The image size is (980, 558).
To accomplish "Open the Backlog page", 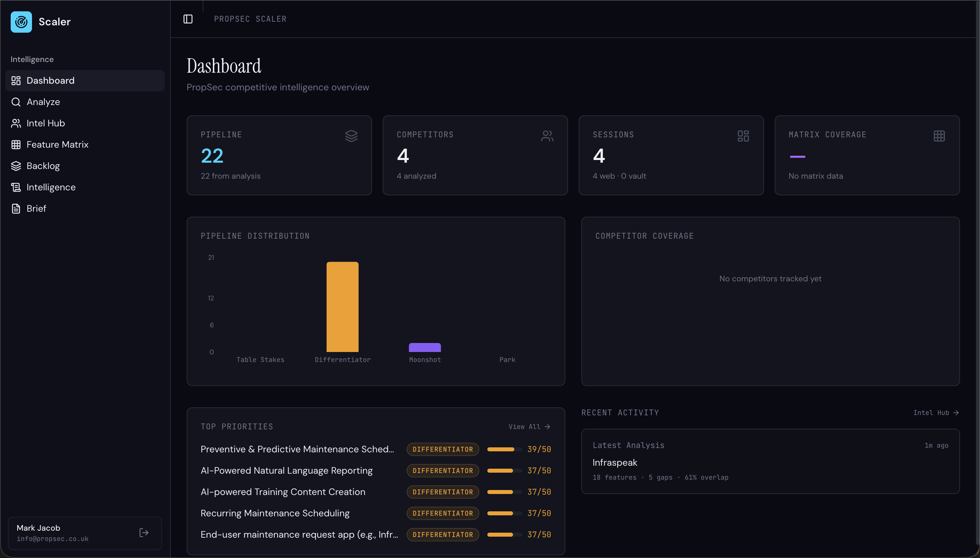I will 85,166.
